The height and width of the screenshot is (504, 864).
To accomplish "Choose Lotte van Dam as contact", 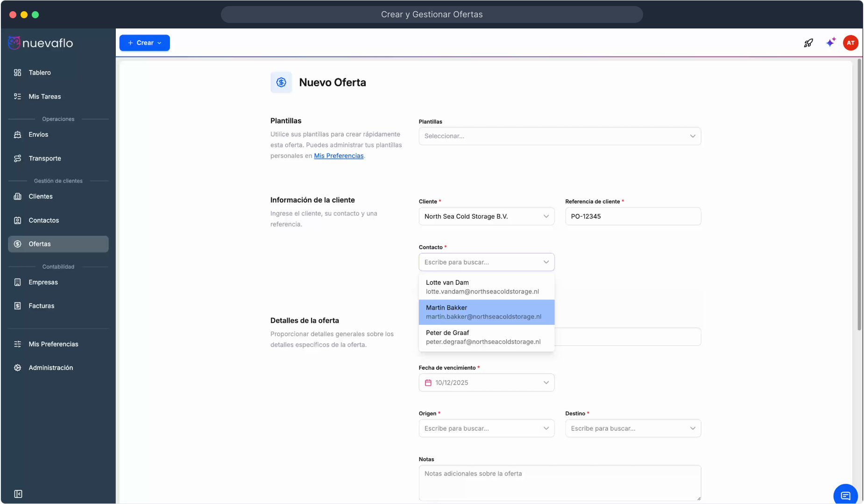I will (x=486, y=287).
